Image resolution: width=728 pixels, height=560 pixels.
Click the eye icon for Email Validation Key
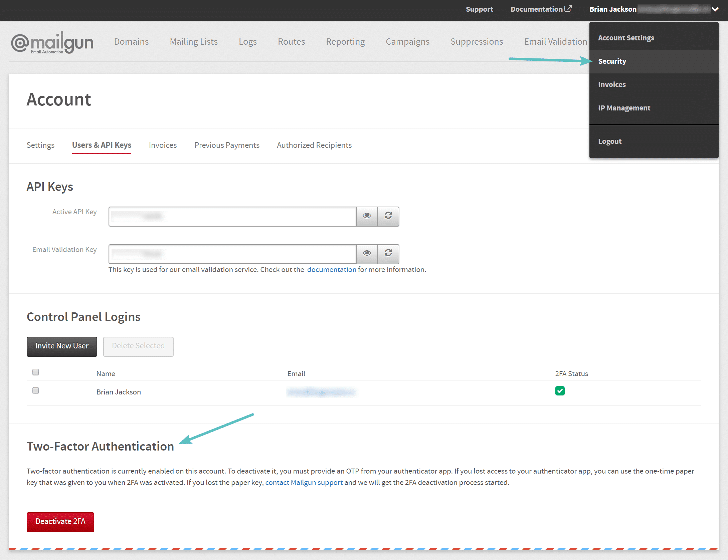(x=367, y=253)
